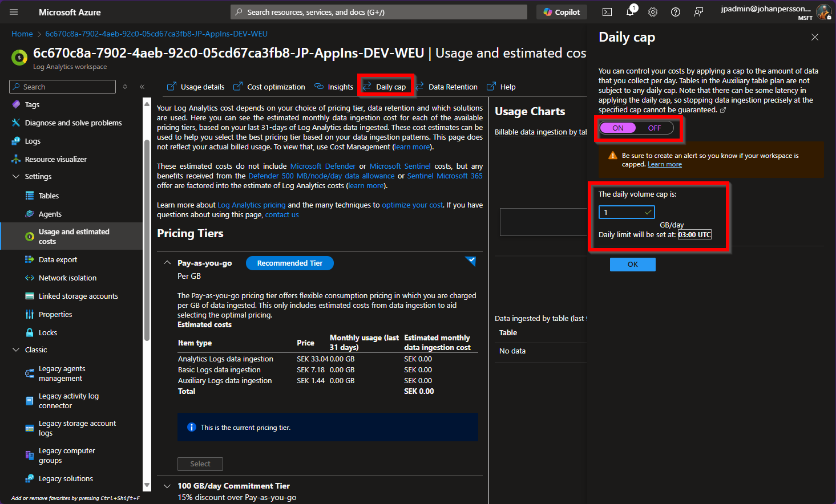This screenshot has height=504, width=836.
Task: Click the sidebar Search box
Action: (x=63, y=87)
